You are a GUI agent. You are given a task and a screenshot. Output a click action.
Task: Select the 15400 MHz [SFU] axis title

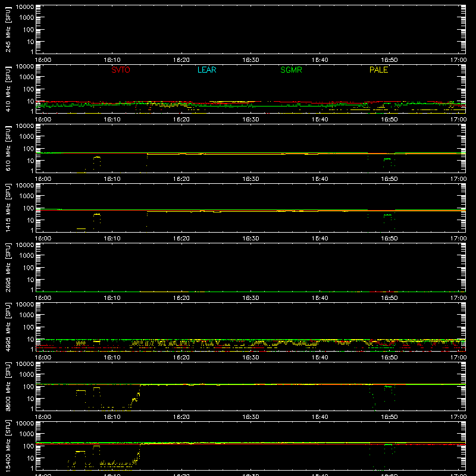[8, 446]
